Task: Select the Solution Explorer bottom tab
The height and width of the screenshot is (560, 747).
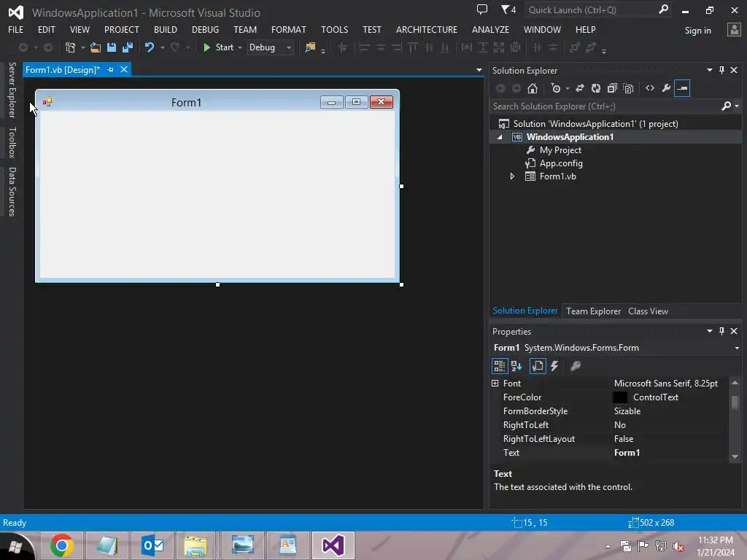Action: click(525, 311)
